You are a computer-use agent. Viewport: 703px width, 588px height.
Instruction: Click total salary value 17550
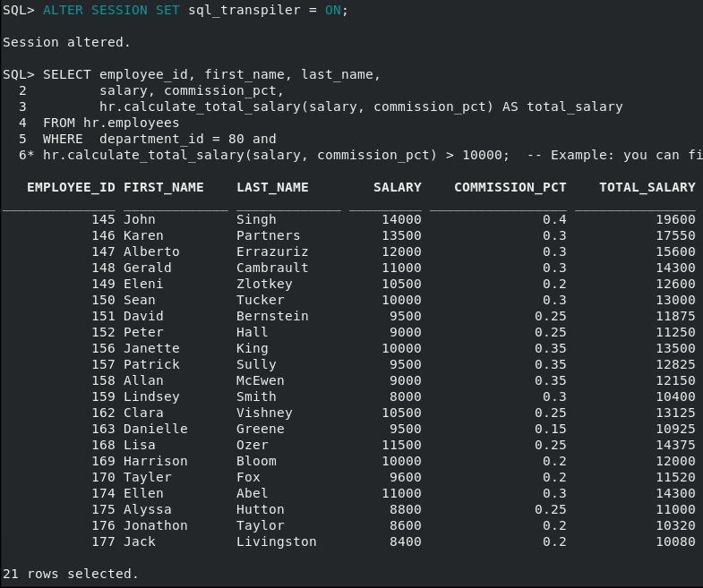point(675,235)
